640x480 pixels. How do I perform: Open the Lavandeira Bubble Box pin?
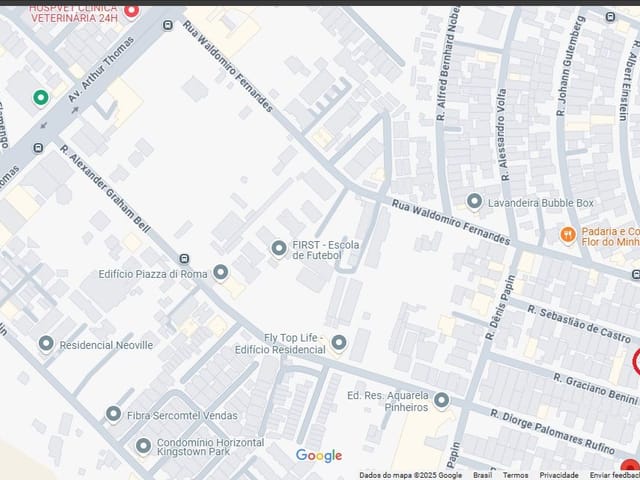[474, 201]
